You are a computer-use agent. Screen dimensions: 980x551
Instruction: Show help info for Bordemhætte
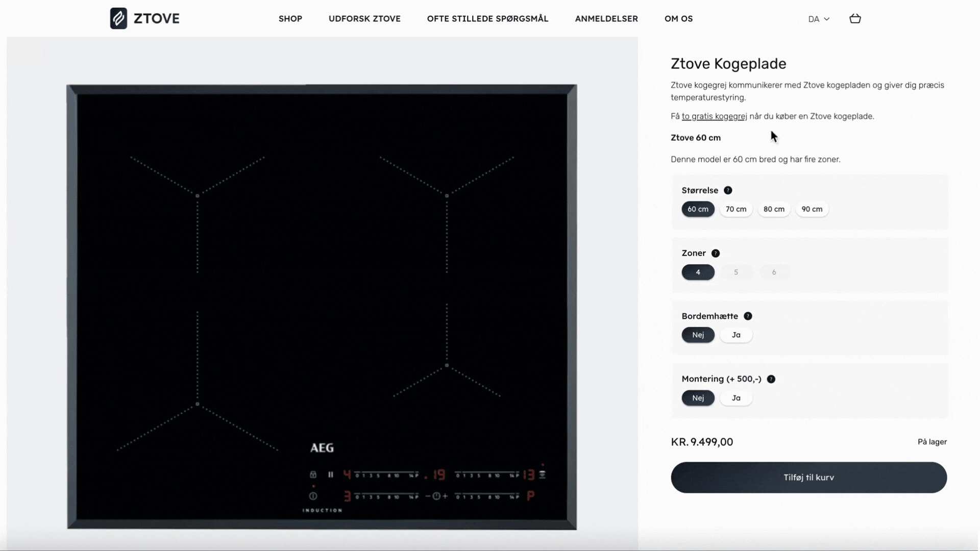pyautogui.click(x=748, y=316)
